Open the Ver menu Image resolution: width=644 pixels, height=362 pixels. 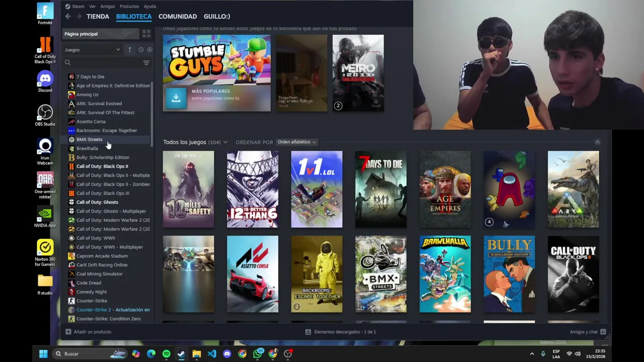coord(92,7)
